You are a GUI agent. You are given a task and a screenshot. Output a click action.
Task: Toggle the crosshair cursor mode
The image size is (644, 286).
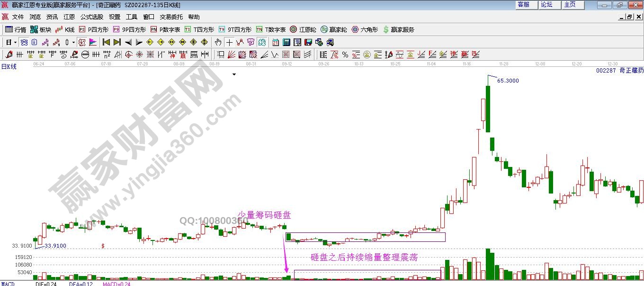[229, 42]
